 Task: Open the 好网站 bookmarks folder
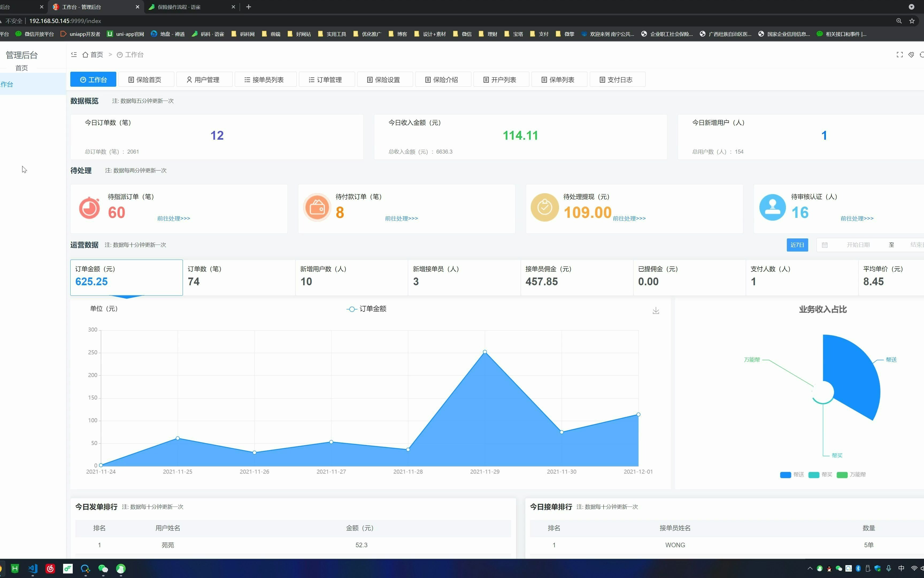click(299, 34)
